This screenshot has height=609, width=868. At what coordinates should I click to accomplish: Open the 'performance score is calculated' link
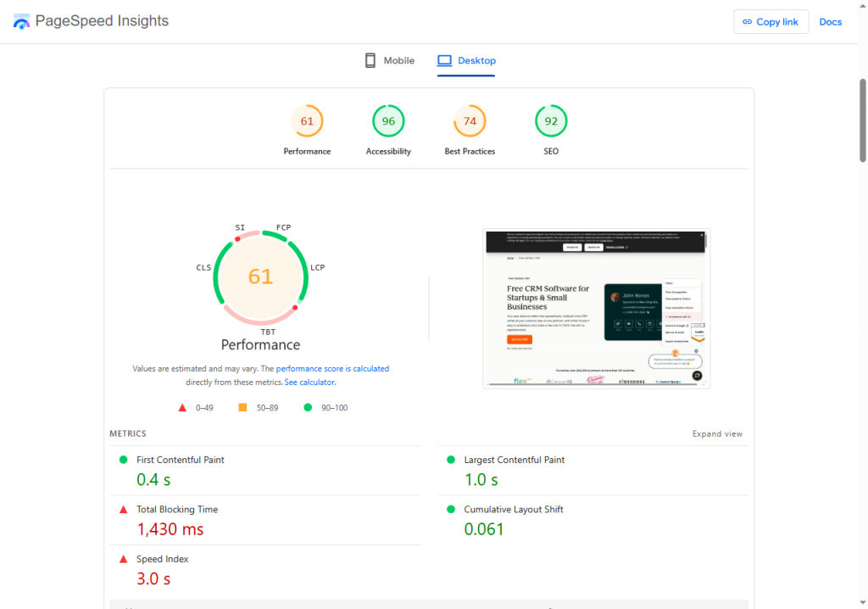pyautogui.click(x=332, y=369)
